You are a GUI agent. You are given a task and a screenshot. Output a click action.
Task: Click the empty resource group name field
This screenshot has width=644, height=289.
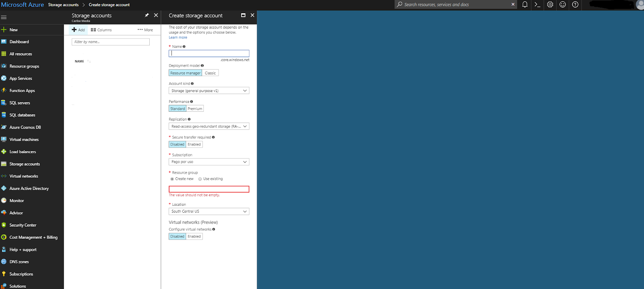click(209, 189)
